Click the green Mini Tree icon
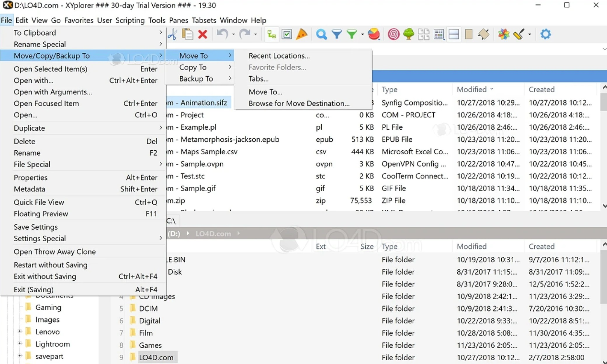The image size is (607, 364). tap(409, 34)
